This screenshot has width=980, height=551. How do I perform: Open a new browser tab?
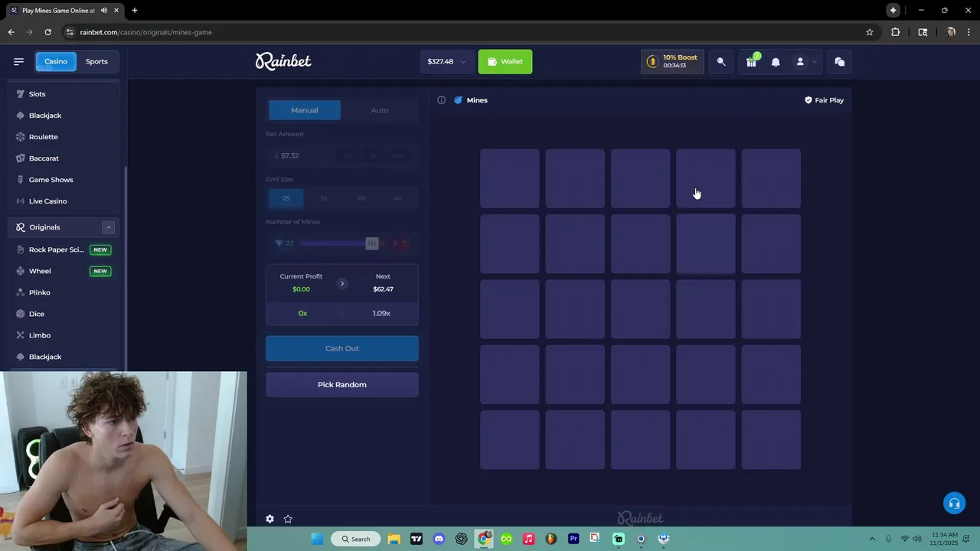pyautogui.click(x=135, y=11)
